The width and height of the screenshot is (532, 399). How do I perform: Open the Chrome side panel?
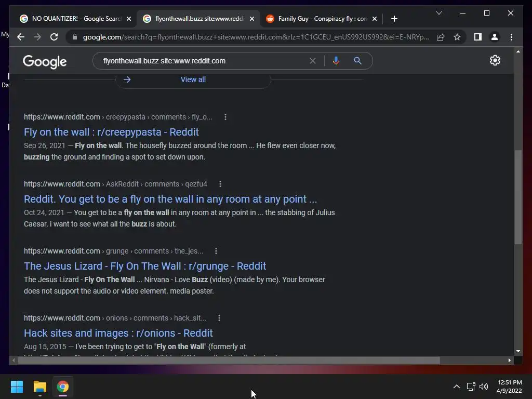[x=478, y=37]
